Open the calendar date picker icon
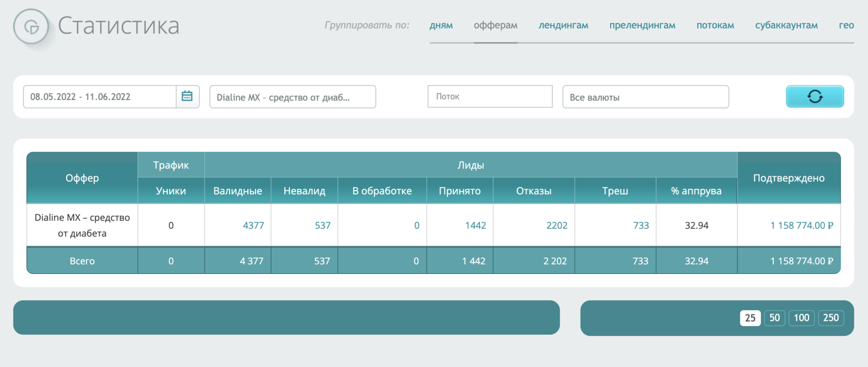This screenshot has height=367, width=868. tap(187, 97)
